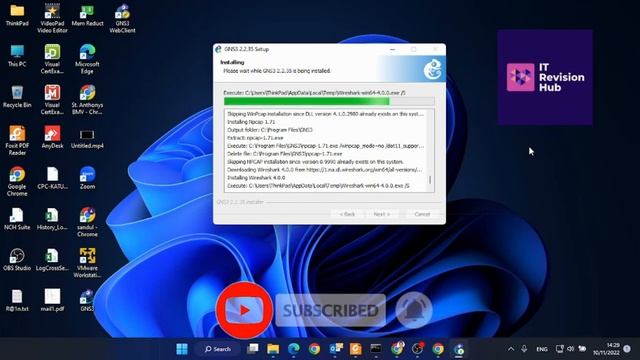
Task: Select the AnyDesk desktop shortcut
Action: click(x=52, y=138)
